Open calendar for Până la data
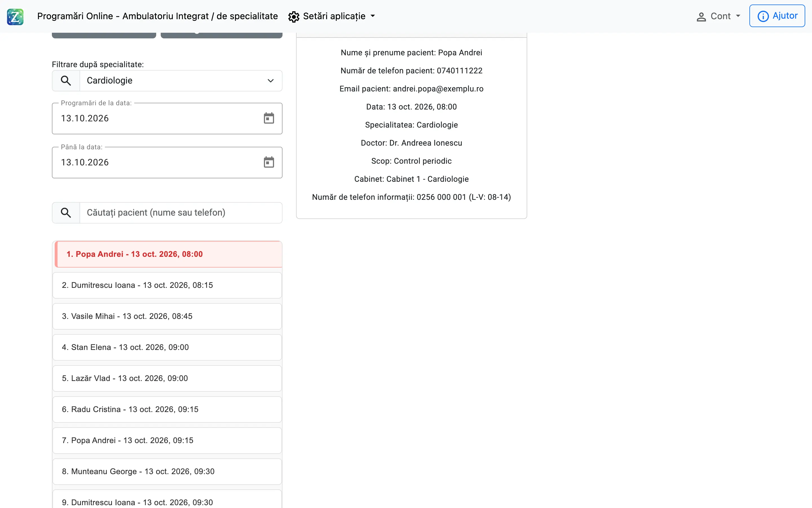This screenshot has height=508, width=812. (x=269, y=162)
